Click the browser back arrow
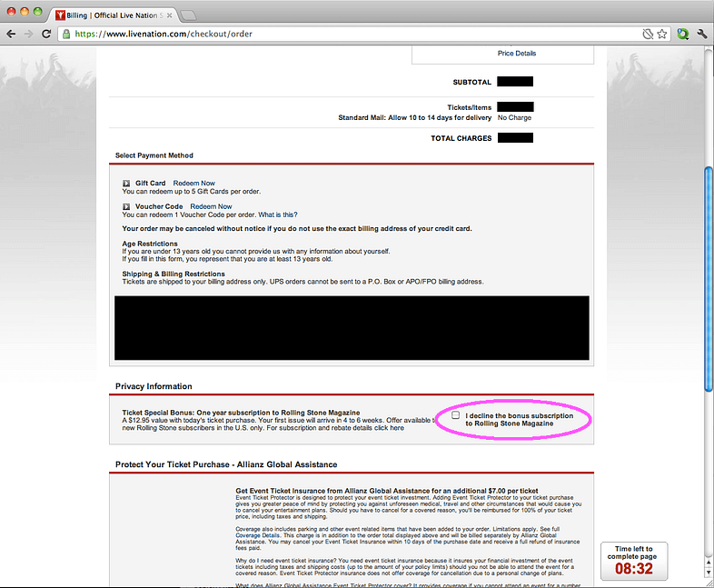714x588 pixels. point(12,34)
